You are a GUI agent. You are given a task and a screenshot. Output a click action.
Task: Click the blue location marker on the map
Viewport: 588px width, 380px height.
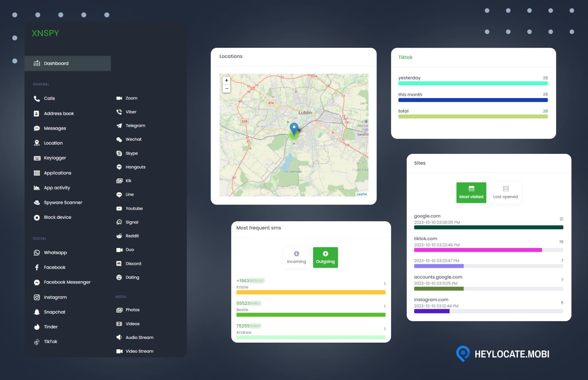[x=294, y=129]
